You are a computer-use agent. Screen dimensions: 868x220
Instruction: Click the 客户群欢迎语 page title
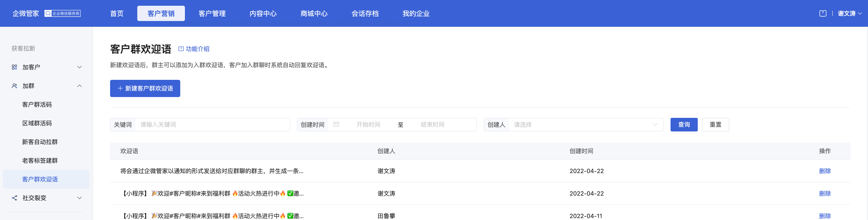click(140, 49)
